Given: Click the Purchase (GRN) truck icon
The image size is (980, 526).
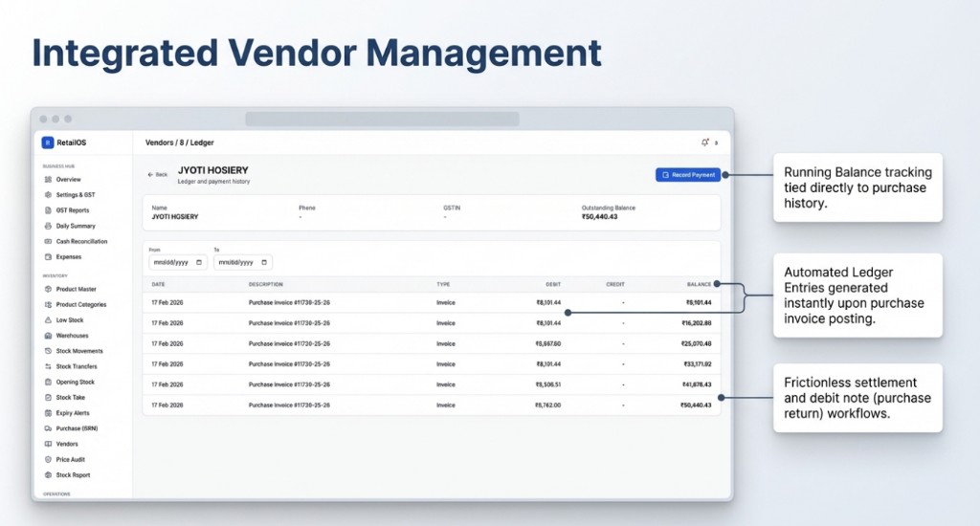Looking at the screenshot, I should [x=48, y=428].
